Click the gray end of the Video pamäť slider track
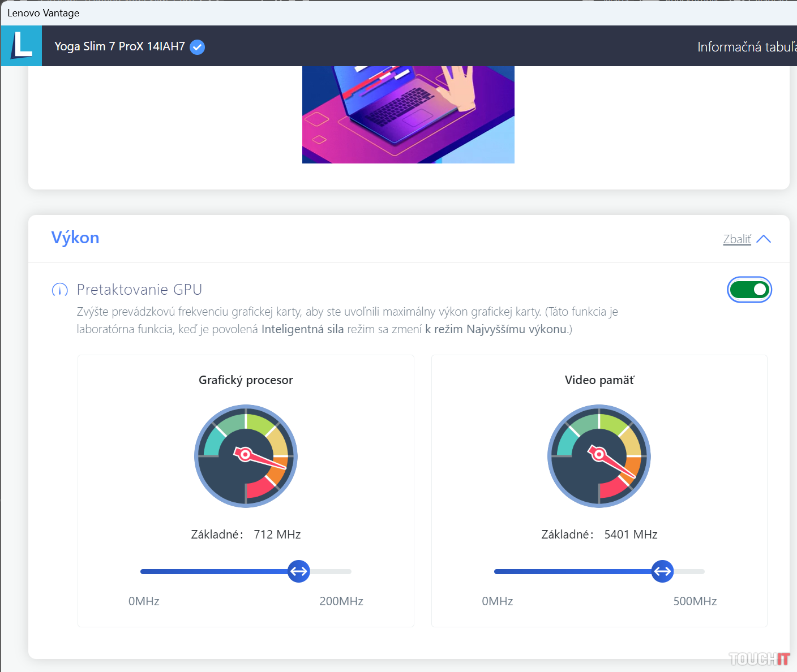Viewport: 797px width, 672px height. tap(691, 571)
